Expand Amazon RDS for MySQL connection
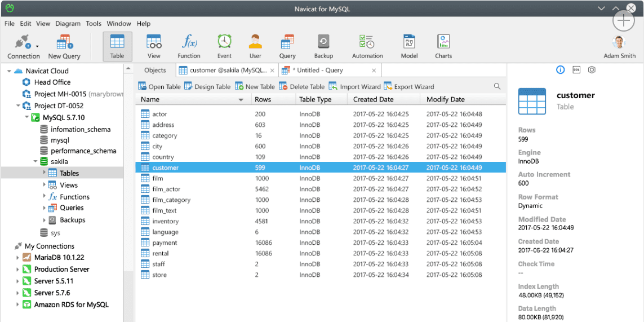Viewport: 644px width, 322px height. pyautogui.click(x=17, y=305)
